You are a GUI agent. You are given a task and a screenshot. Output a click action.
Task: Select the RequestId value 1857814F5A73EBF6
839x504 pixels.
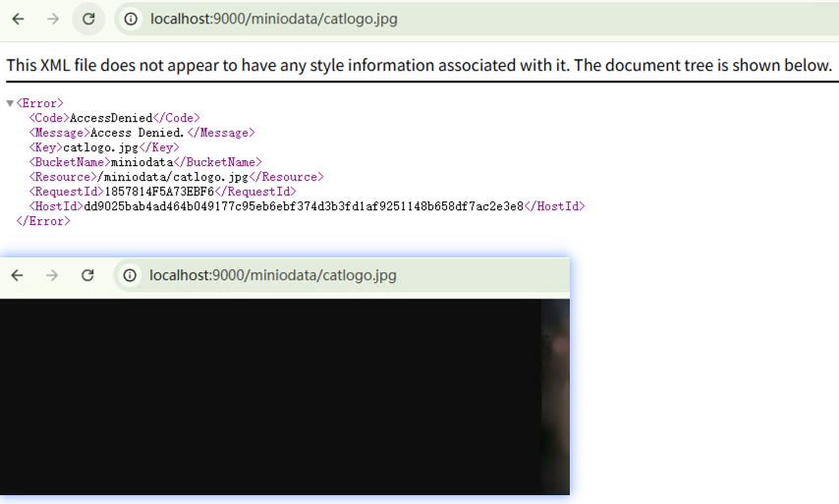(x=159, y=192)
